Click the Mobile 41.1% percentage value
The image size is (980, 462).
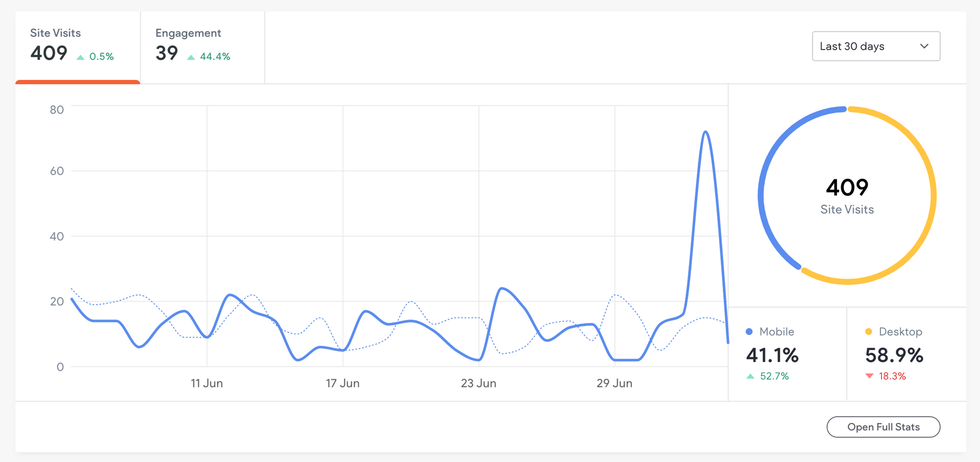[x=772, y=355]
